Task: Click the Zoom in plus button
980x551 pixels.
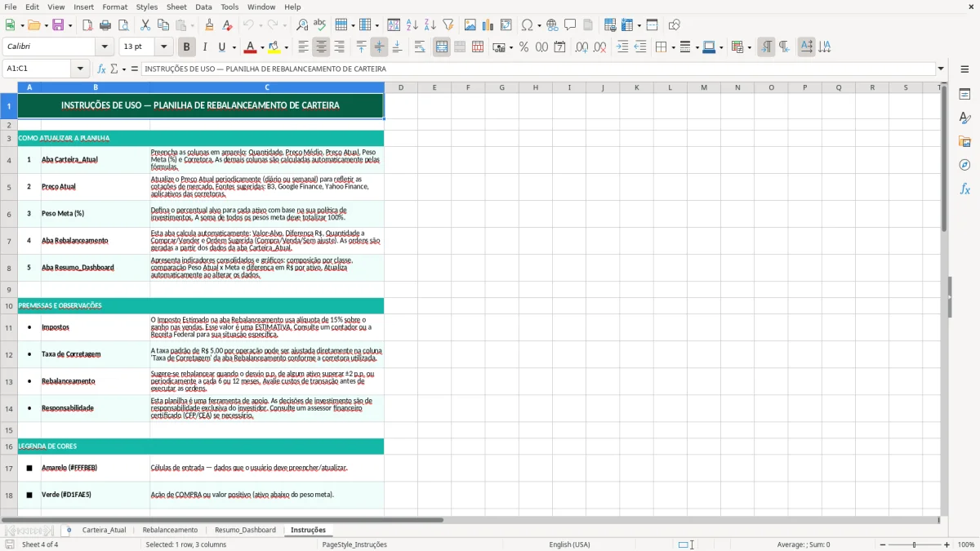Action: (x=947, y=544)
